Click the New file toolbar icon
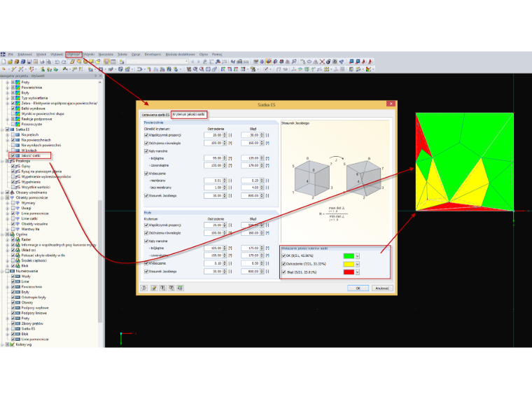532x399 pixels. click(3, 62)
